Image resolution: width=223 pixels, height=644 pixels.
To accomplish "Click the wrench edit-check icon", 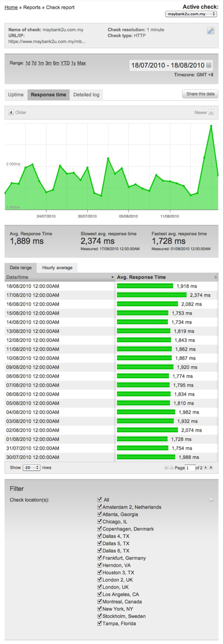I will (211, 31).
